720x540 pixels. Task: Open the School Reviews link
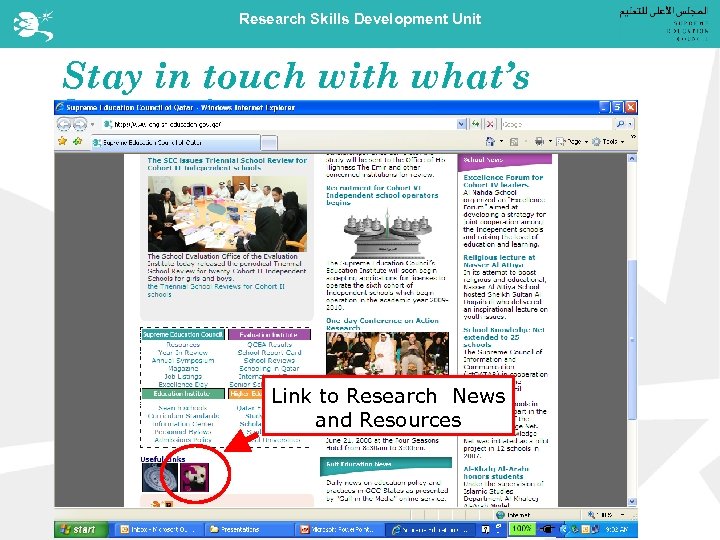[270, 360]
